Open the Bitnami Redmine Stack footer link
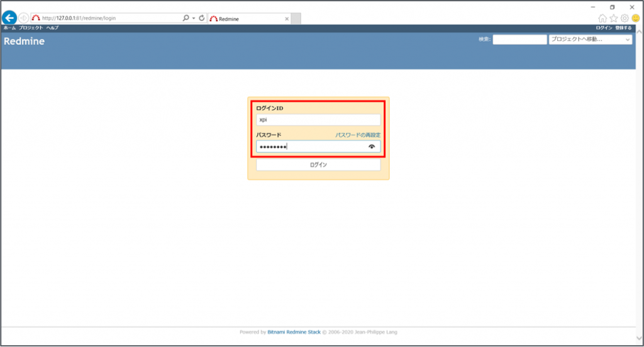 click(x=294, y=332)
